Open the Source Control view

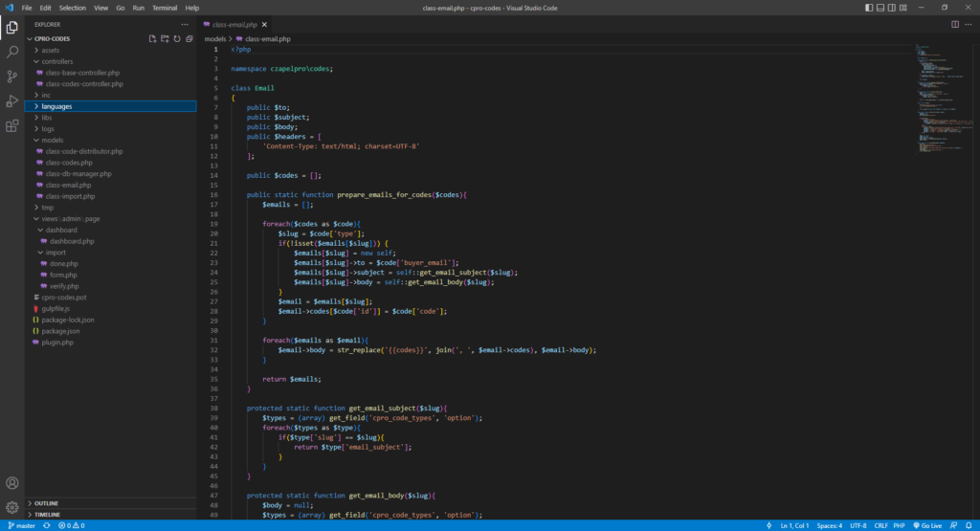coord(11,77)
